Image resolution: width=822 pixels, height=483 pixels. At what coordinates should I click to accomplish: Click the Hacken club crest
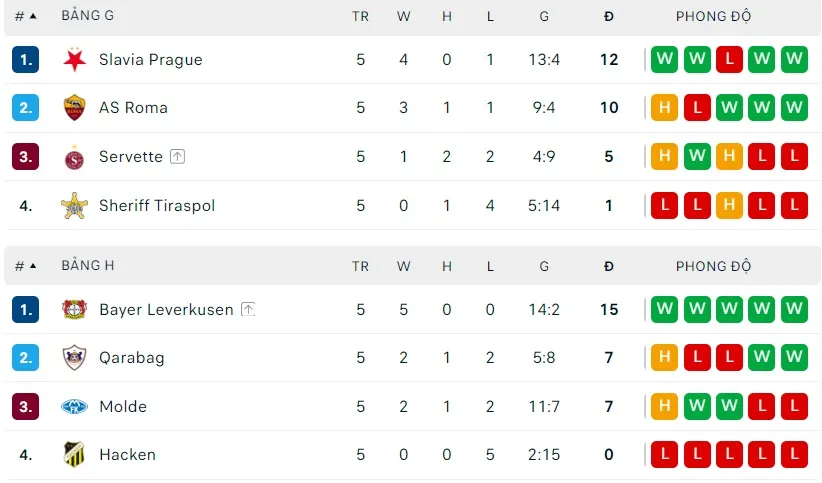[74, 455]
